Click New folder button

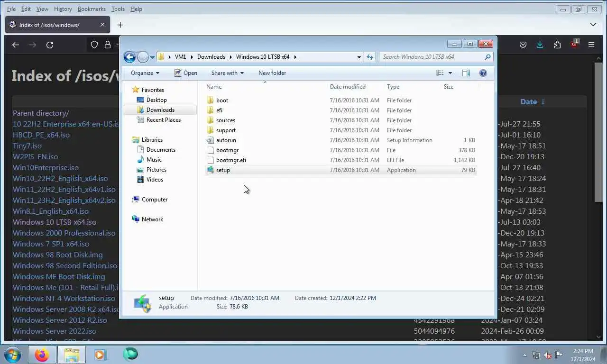272,73
